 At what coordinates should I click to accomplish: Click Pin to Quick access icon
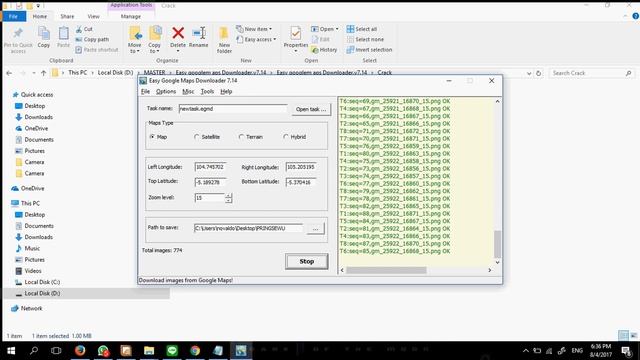pyautogui.click(x=18, y=33)
